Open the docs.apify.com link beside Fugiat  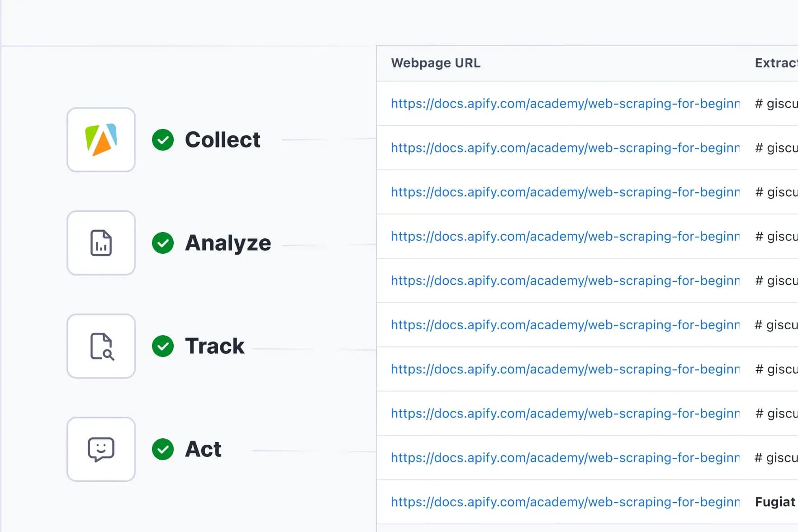tap(565, 502)
